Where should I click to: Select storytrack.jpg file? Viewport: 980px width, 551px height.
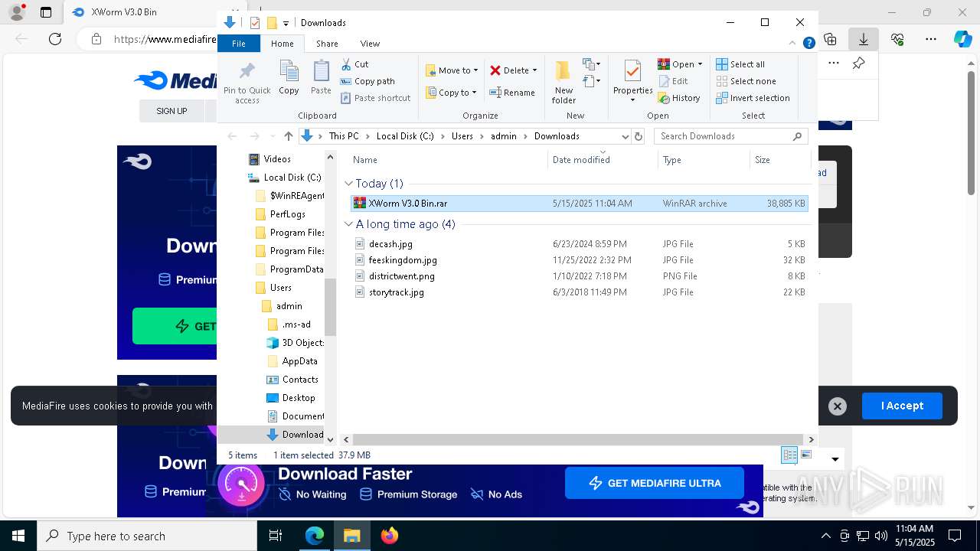[x=579, y=292]
